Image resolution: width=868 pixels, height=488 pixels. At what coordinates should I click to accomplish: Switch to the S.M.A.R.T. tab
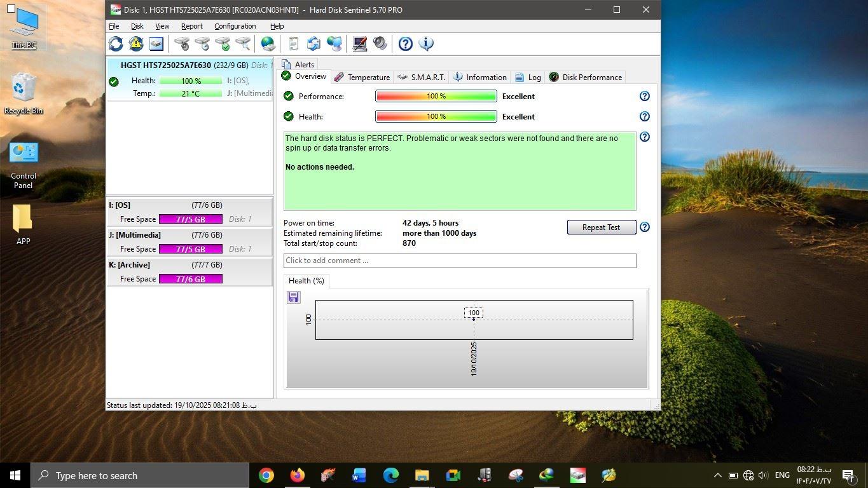[421, 77]
